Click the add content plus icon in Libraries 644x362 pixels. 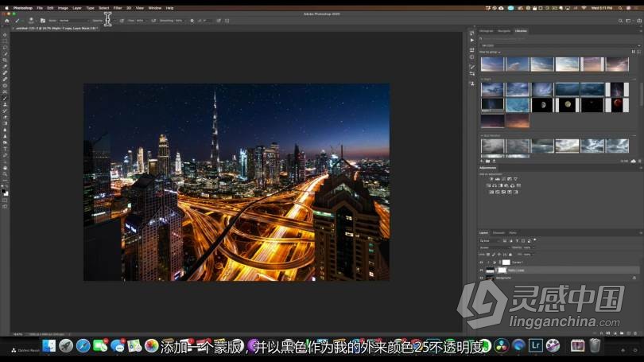tap(482, 161)
